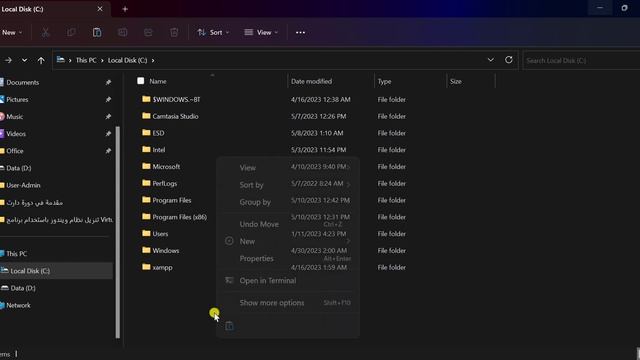Viewport: 640px width, 360px height.
Task: Open a new tab with plus button
Action: point(125,9)
